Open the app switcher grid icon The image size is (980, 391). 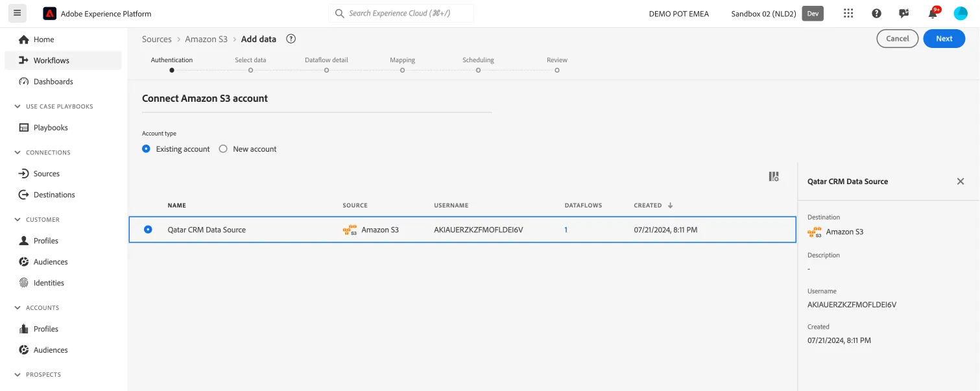pyautogui.click(x=848, y=14)
